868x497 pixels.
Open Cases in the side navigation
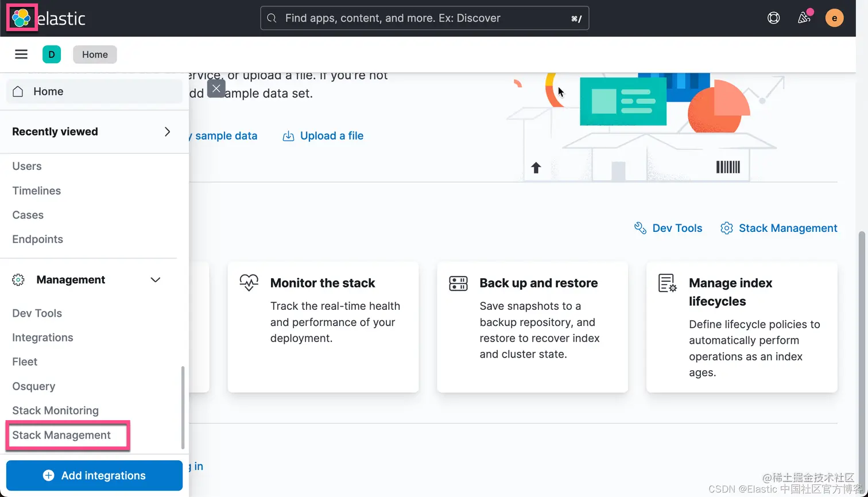(28, 215)
